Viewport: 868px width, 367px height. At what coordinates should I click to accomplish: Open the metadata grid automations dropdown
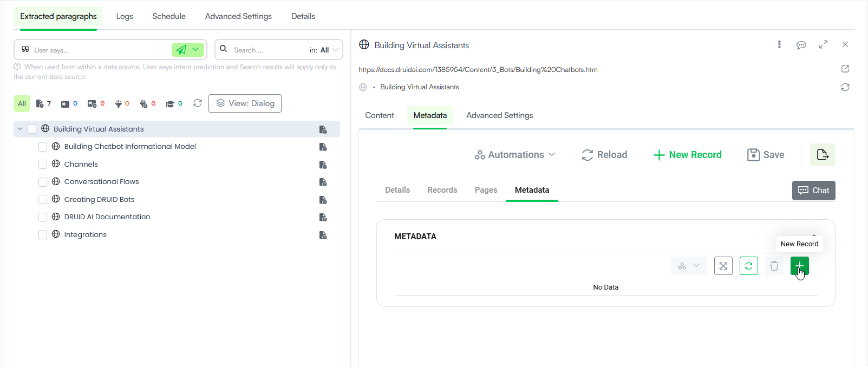[x=689, y=266]
